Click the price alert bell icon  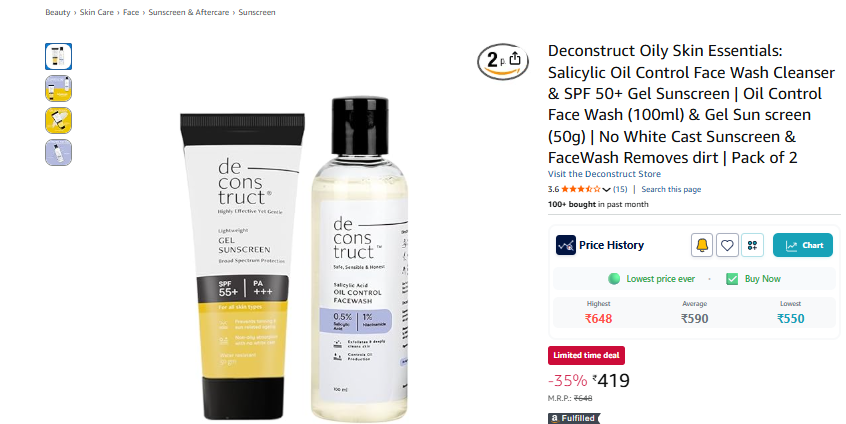[x=702, y=245]
